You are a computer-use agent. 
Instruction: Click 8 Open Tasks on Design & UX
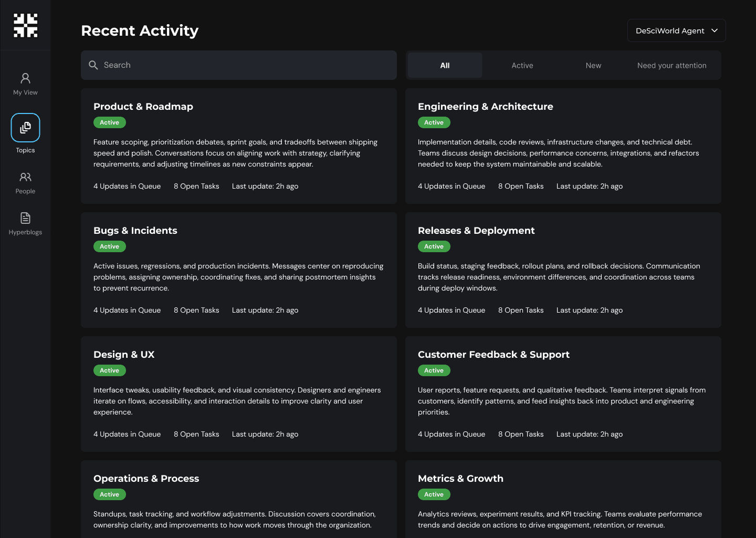click(x=196, y=434)
